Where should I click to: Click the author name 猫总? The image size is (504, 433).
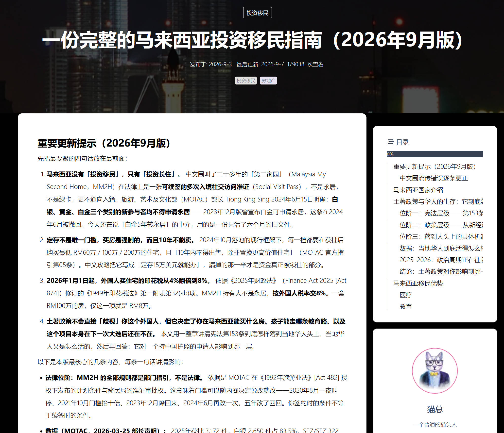coord(435,409)
